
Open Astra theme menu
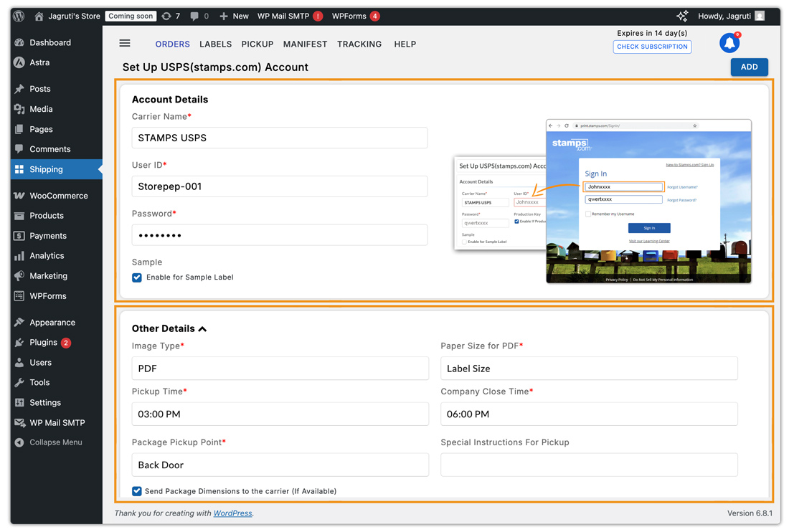click(57, 62)
